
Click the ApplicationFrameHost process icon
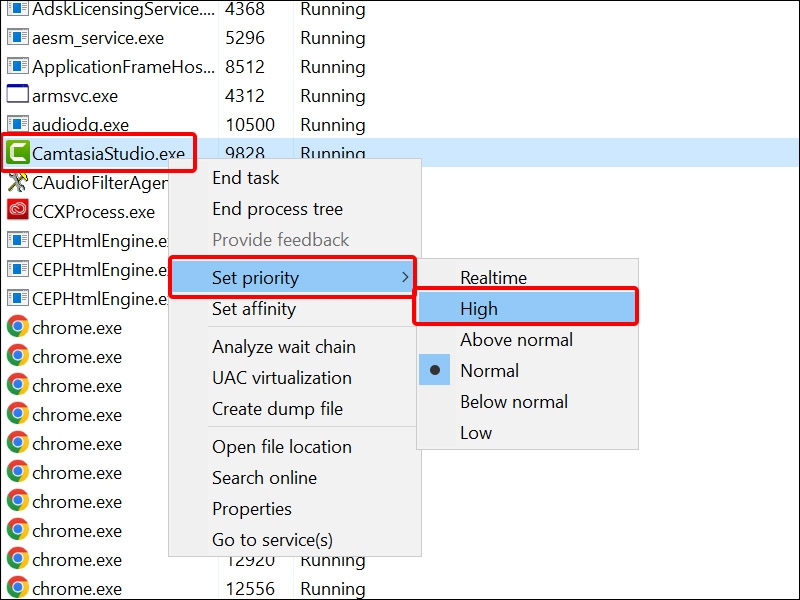click(17, 67)
